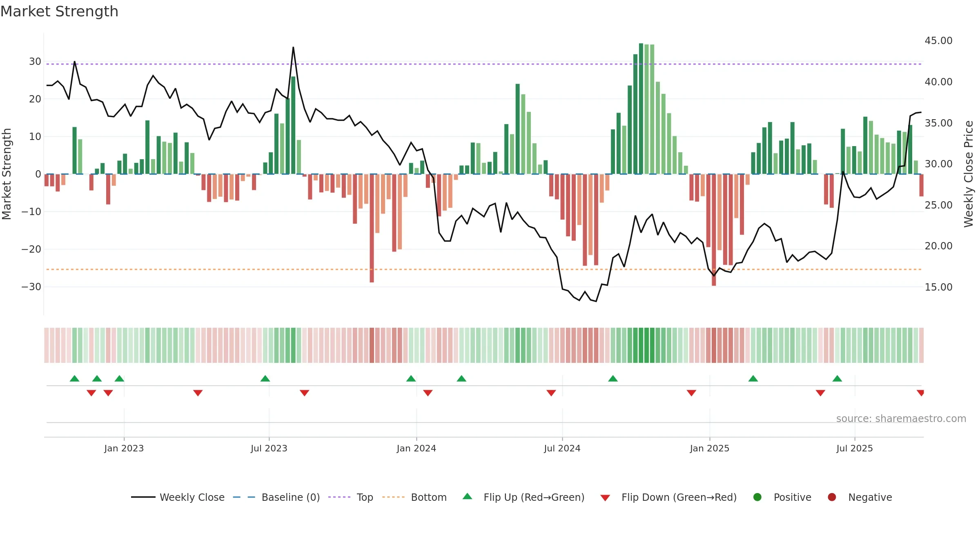Click the Weekly Close Price axis title
The image size is (980, 551).
click(x=969, y=174)
